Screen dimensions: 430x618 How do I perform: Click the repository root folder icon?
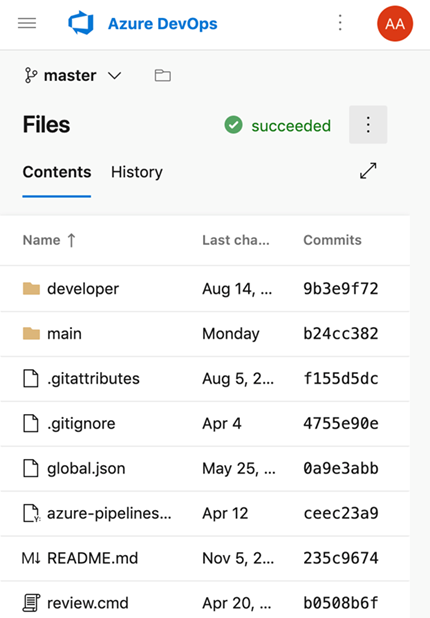coord(162,75)
